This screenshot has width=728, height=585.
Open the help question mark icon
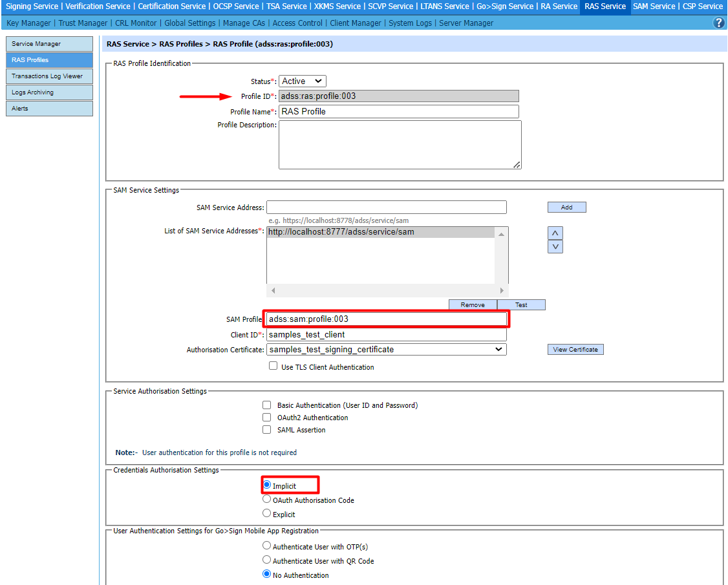pyautogui.click(x=718, y=23)
